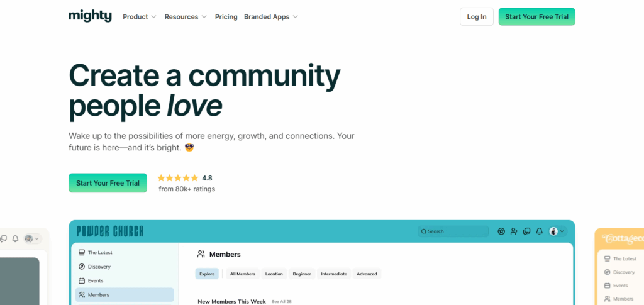The height and width of the screenshot is (305, 644).
Task: Open the Events calendar item in Powder Church sidebar
Action: (x=125, y=280)
